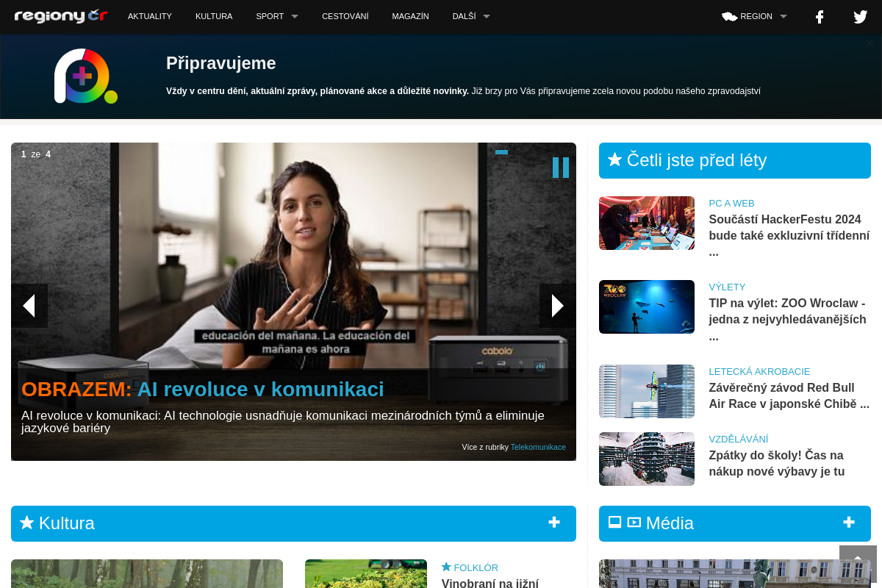Viewport: 882px width, 588px height.
Task: Open the CESTOVÁNÍ menu item
Action: click(345, 16)
